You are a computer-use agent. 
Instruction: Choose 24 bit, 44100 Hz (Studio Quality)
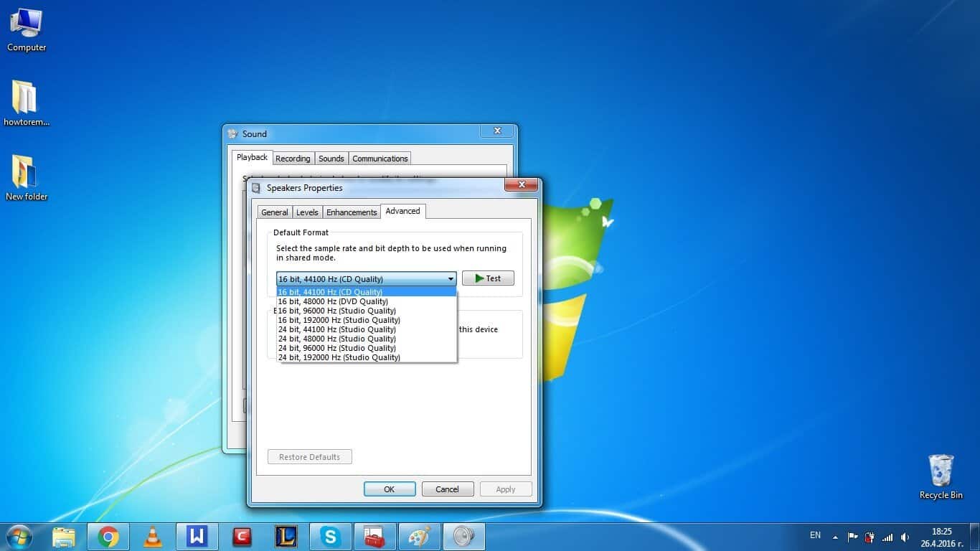pyautogui.click(x=367, y=329)
